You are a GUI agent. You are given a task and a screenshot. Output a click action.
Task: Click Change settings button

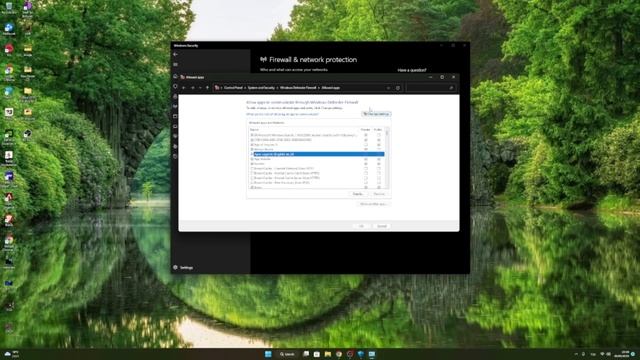(376, 114)
